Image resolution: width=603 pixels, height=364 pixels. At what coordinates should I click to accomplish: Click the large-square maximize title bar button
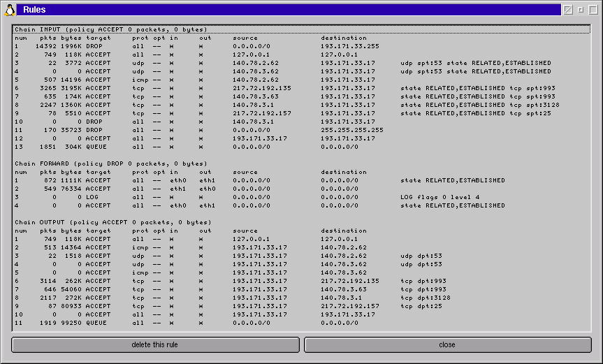click(593, 10)
